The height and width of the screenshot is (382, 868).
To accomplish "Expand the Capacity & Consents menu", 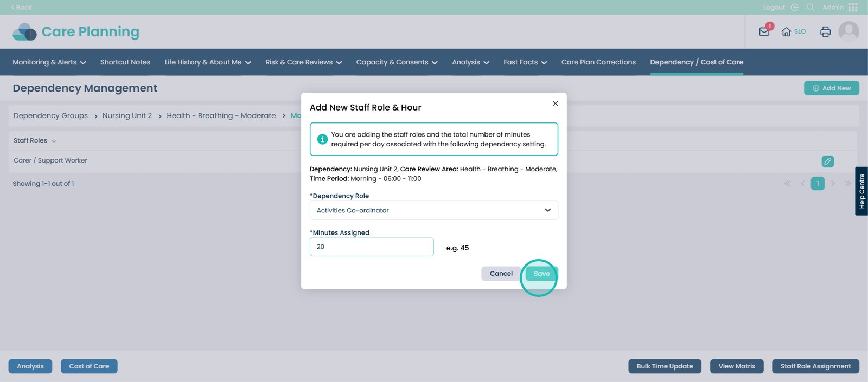I will pyautogui.click(x=397, y=62).
